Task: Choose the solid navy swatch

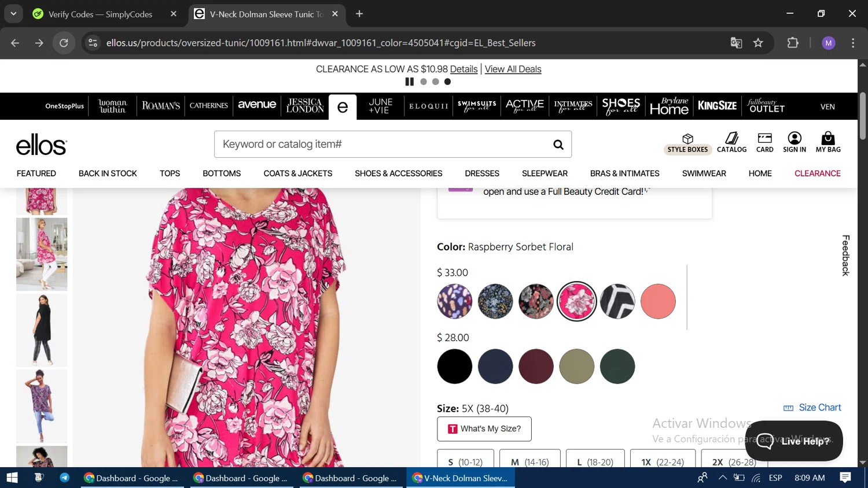Action: pos(495,367)
